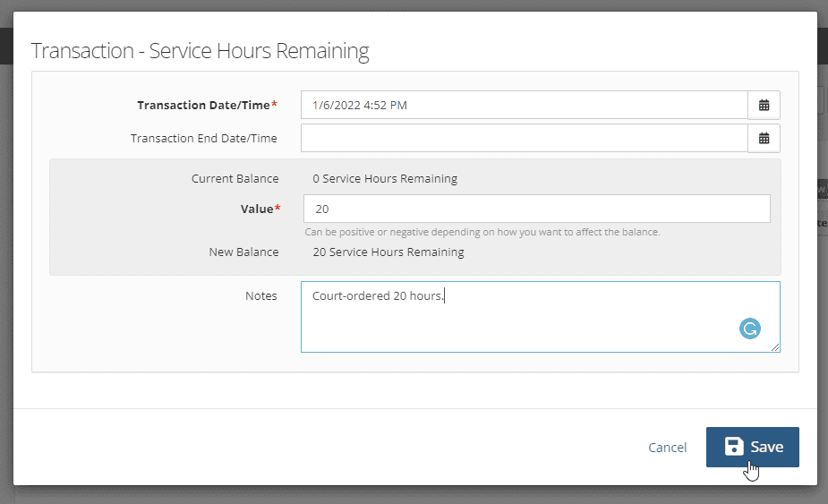Click the Transaction End Date/Time label
Image resolution: width=828 pixels, height=504 pixels.
[x=204, y=139]
